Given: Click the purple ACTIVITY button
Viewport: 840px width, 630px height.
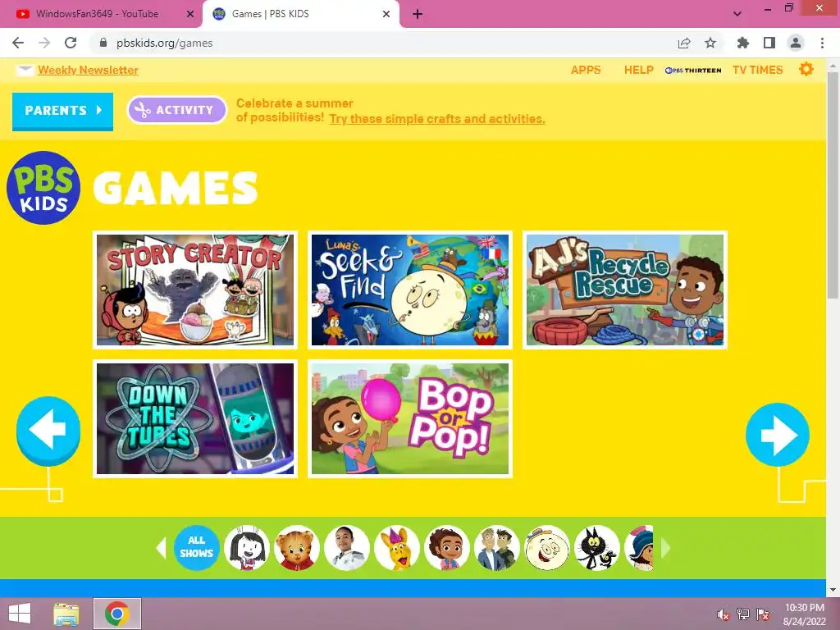Looking at the screenshot, I should pyautogui.click(x=177, y=110).
